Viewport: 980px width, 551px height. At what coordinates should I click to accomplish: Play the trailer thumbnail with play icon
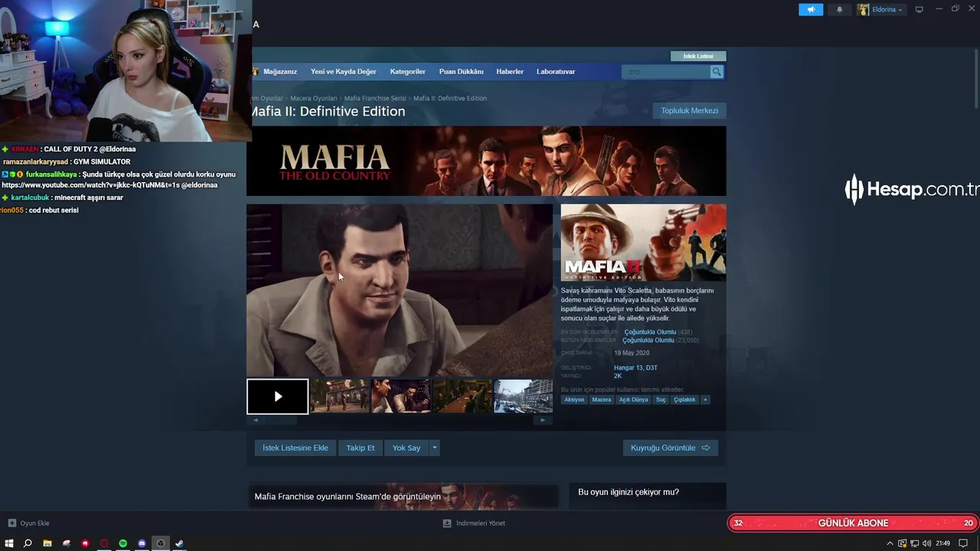click(278, 396)
